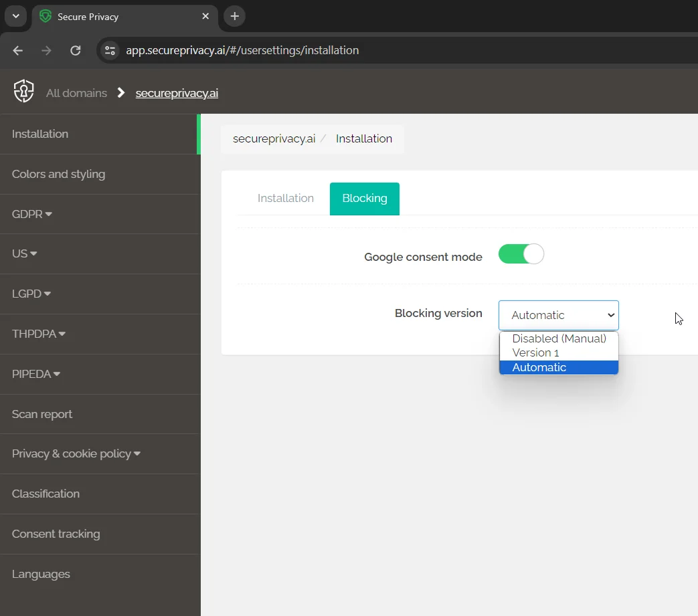Switch to the Installation tab

coord(286,198)
